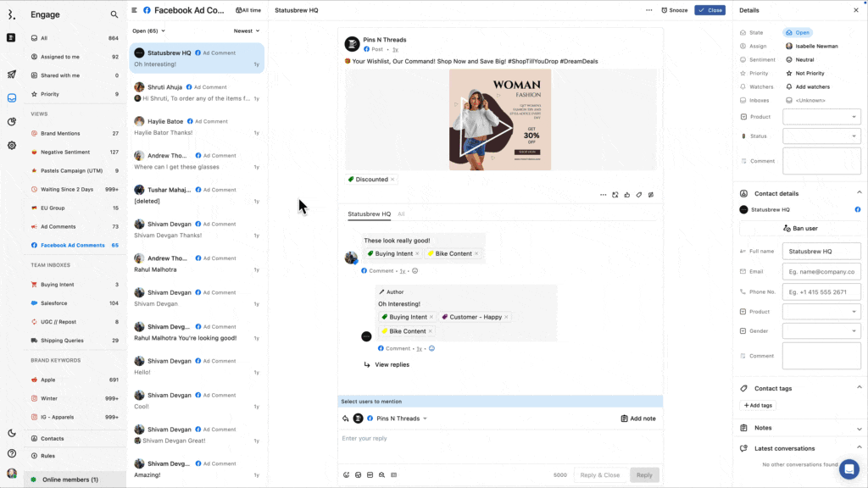
Task: Open View replies under the comment
Action: click(x=391, y=364)
